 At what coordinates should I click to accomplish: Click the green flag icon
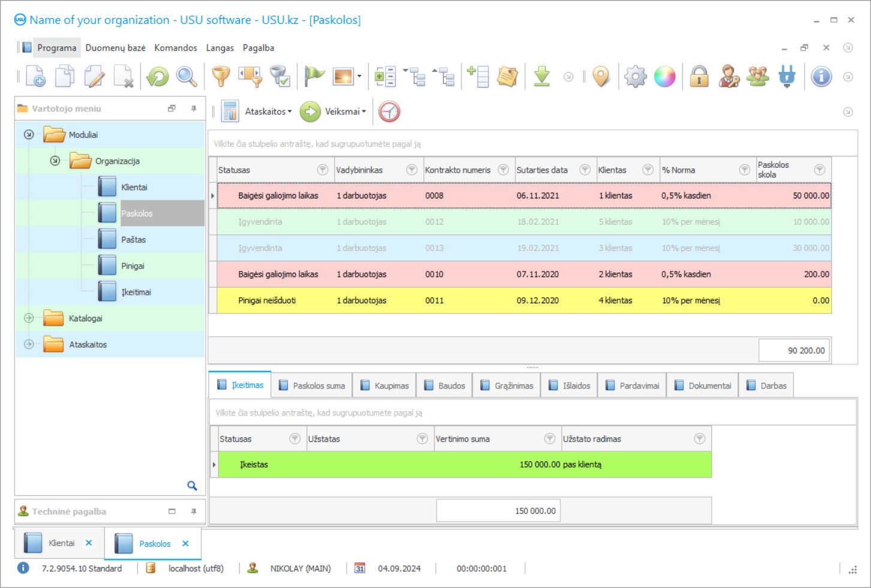314,77
